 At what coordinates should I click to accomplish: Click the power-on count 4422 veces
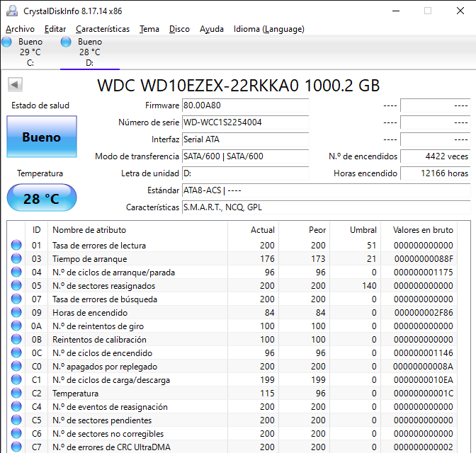click(436, 156)
